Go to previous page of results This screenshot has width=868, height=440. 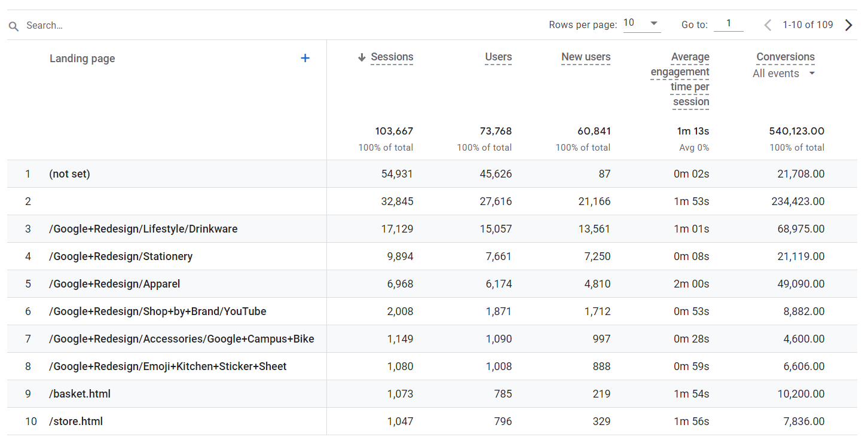click(768, 25)
